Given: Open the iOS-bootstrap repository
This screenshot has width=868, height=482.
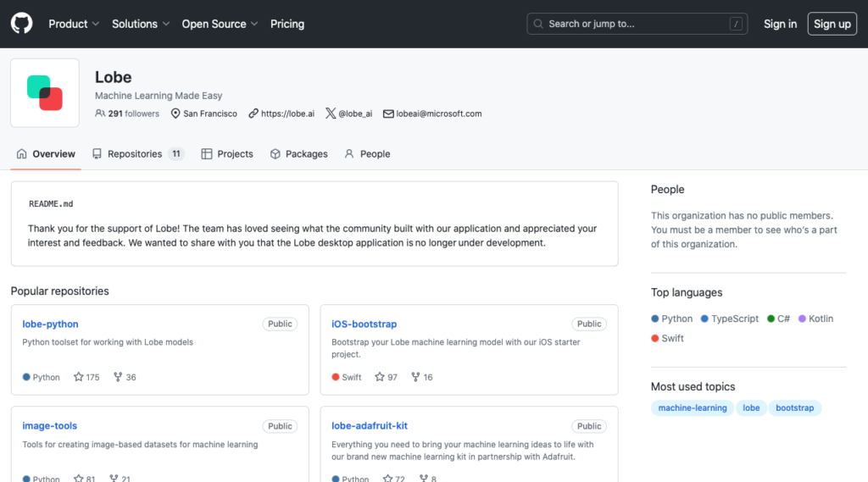Looking at the screenshot, I should point(364,324).
